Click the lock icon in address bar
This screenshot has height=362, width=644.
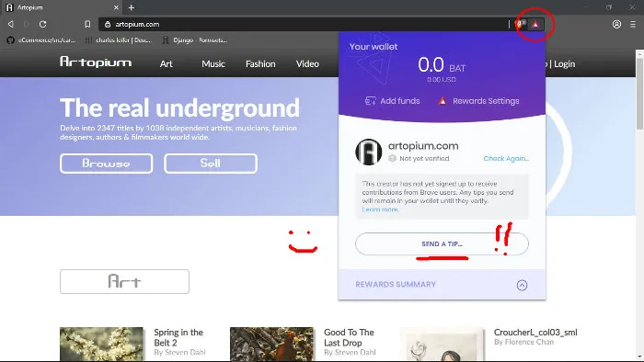108,24
